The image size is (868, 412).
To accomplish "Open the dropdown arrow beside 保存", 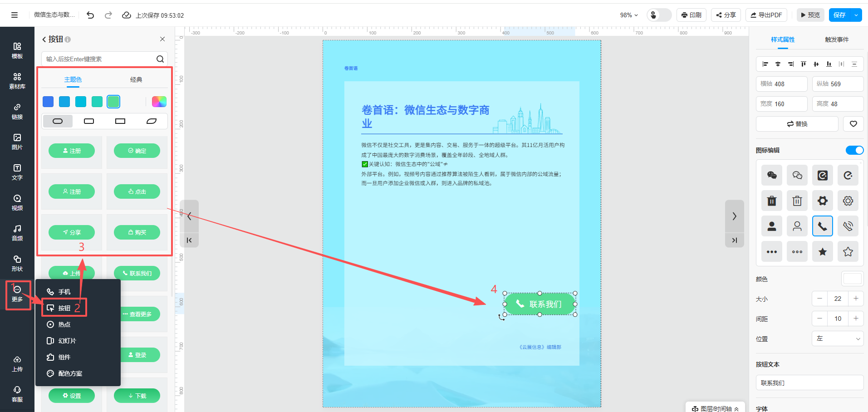I will [x=856, y=15].
